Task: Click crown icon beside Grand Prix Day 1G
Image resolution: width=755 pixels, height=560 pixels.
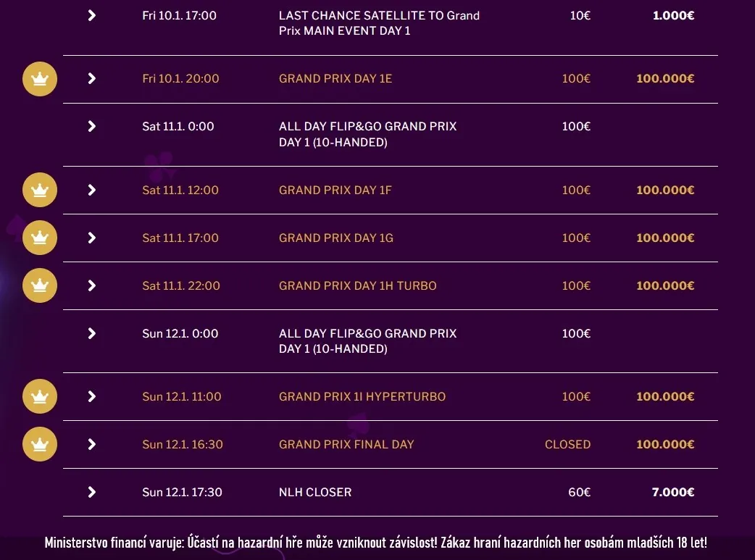Action: pyautogui.click(x=40, y=238)
